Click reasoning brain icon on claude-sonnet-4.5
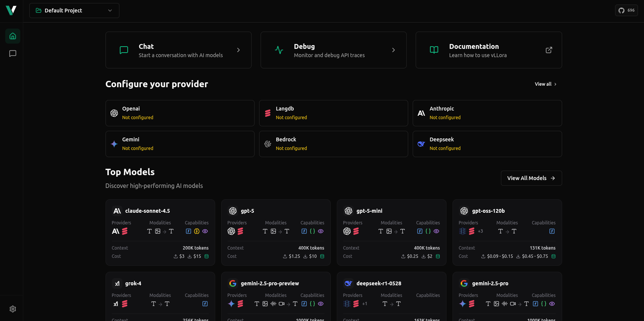 (197, 231)
